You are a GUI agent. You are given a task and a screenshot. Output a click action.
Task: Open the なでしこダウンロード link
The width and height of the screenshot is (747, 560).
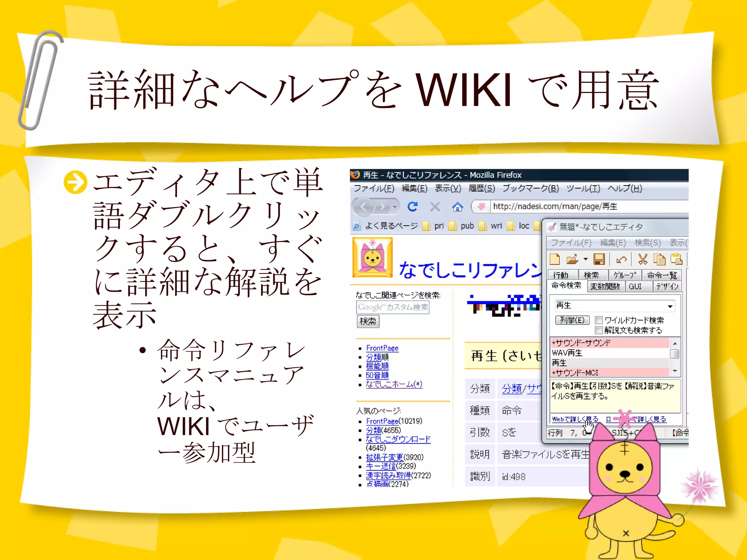pos(398,439)
